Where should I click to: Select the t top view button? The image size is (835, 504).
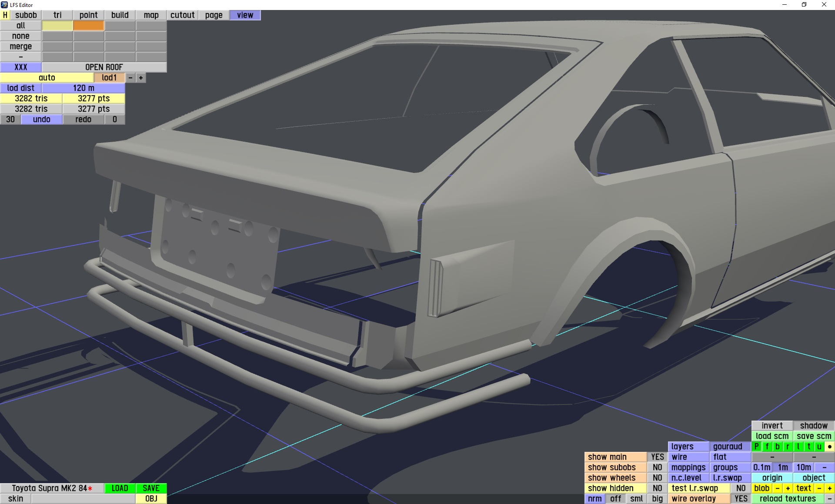pos(809,447)
